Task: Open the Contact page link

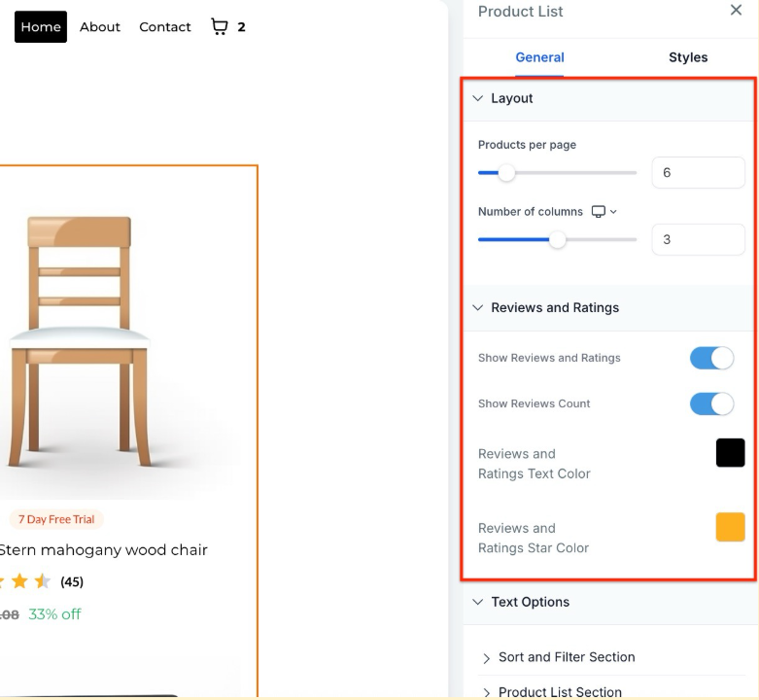Action: pyautogui.click(x=165, y=26)
